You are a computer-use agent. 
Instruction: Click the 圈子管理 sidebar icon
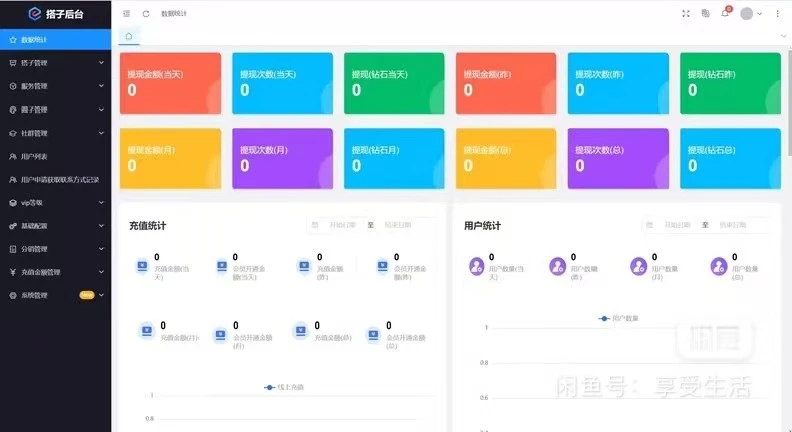coord(13,110)
